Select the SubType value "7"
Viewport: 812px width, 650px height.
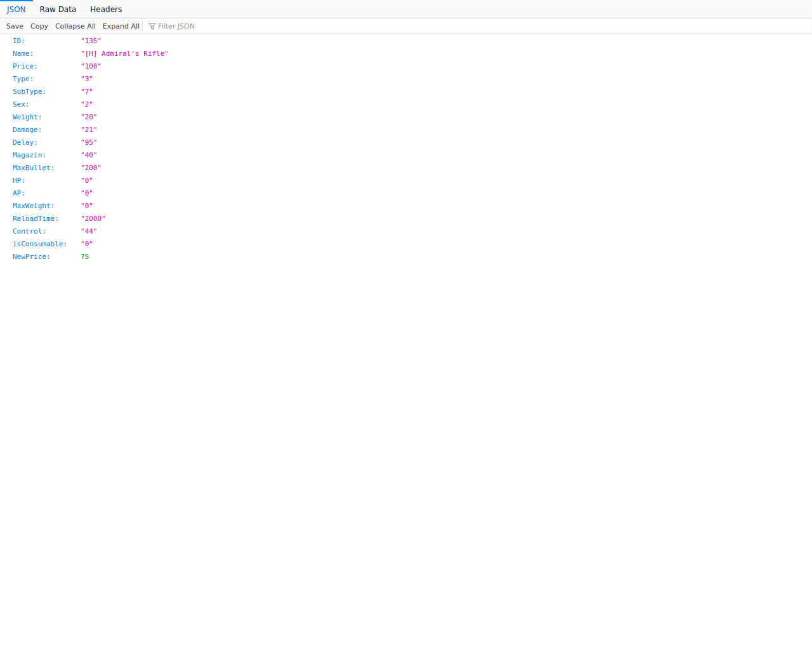pos(87,91)
